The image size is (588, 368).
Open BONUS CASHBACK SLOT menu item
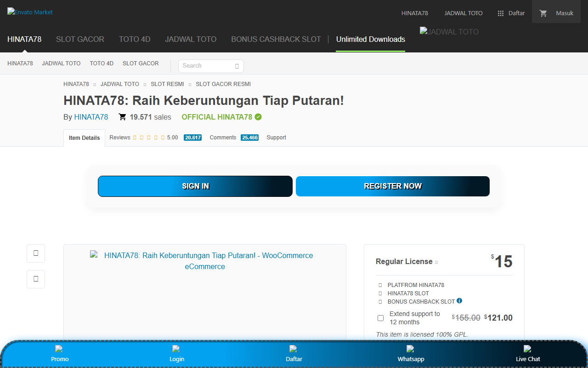click(276, 39)
